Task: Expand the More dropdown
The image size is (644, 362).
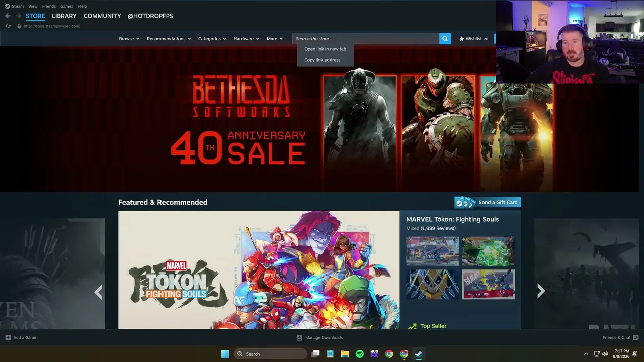Action: coord(275,39)
